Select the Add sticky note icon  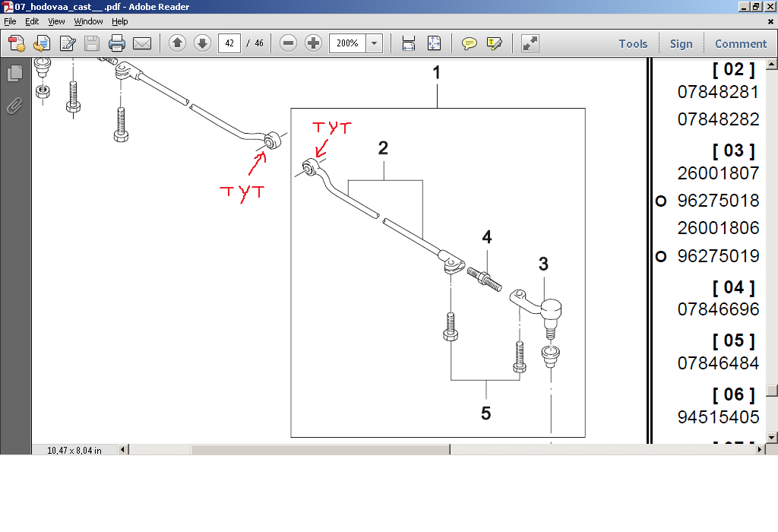[470, 43]
